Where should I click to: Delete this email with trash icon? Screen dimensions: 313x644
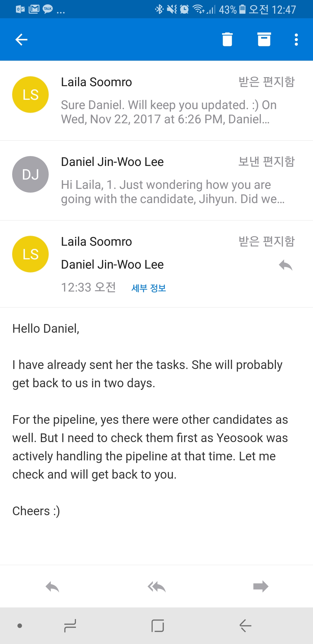(227, 39)
